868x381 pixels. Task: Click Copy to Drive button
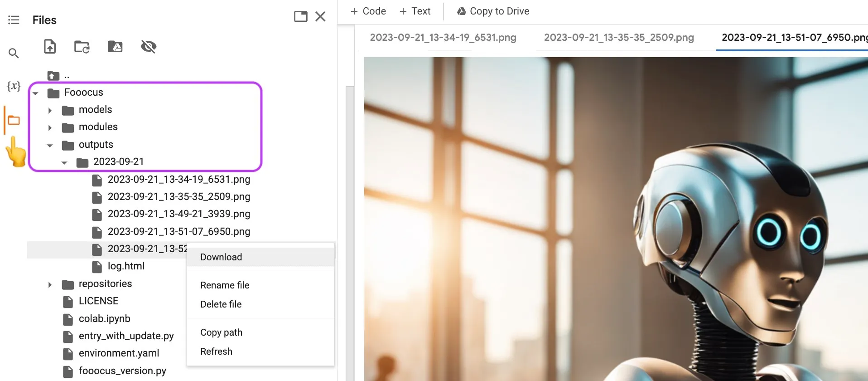tap(493, 11)
